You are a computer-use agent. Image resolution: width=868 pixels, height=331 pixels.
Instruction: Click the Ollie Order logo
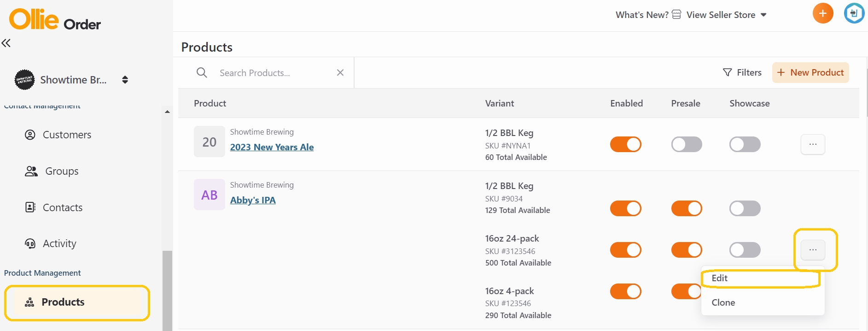click(x=55, y=19)
